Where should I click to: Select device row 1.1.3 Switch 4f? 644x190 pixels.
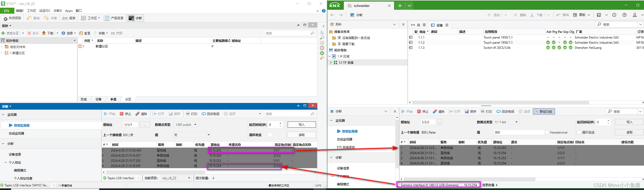(x=526, y=47)
